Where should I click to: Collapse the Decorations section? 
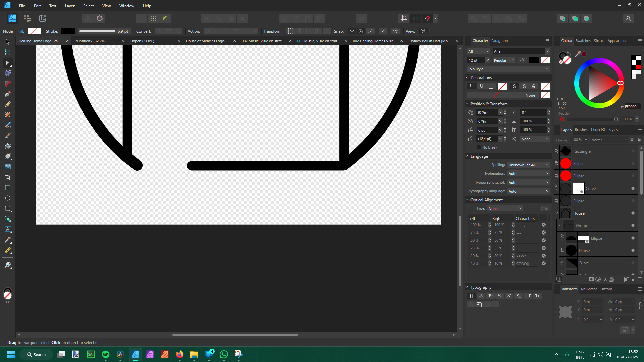point(467,77)
